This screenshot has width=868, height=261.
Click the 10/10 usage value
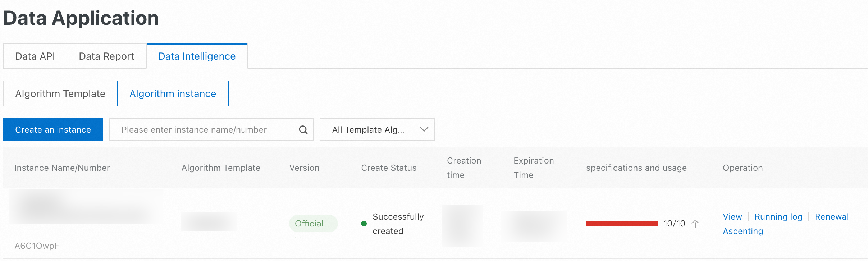click(675, 224)
